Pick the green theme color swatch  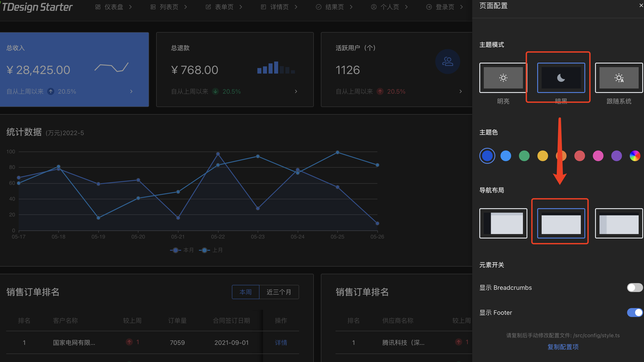coord(524,155)
